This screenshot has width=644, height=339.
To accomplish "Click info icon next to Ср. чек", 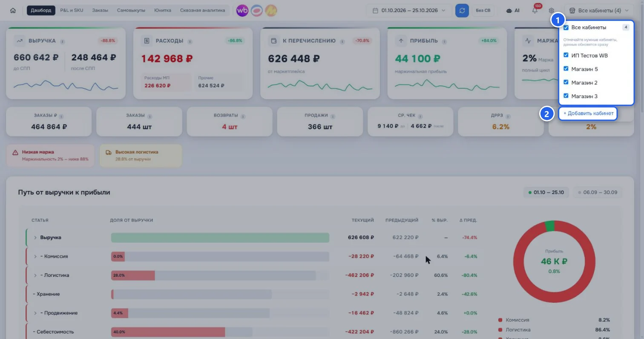I will [x=420, y=116].
